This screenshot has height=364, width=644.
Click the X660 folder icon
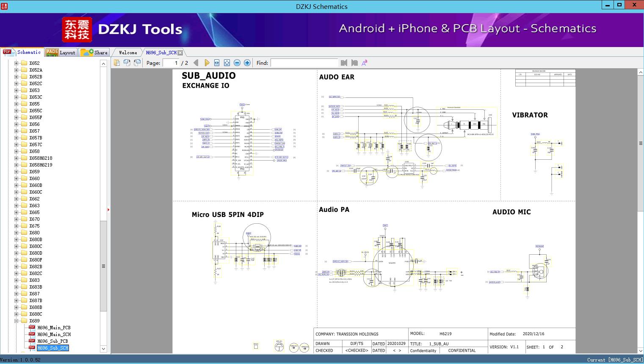(x=24, y=178)
